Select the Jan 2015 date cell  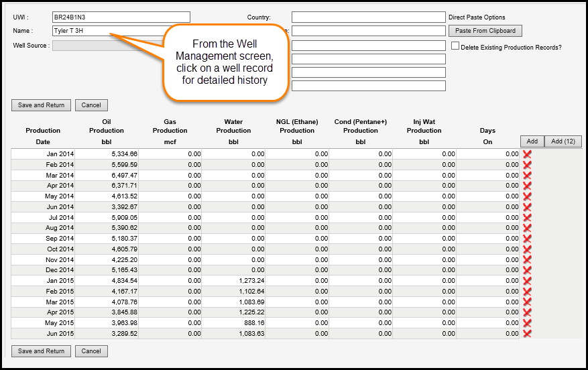click(43, 281)
